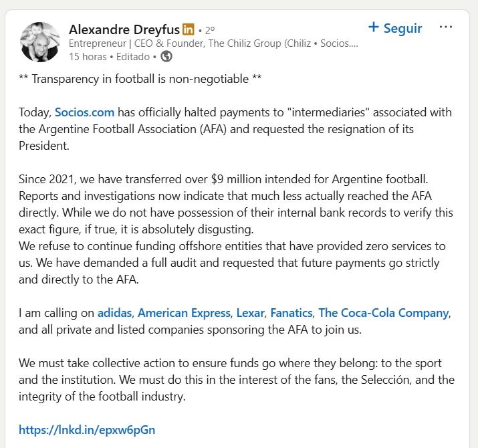This screenshot has height=448, width=478.
Task: Click the Alexandre Dreyfus name link
Action: pos(124,29)
